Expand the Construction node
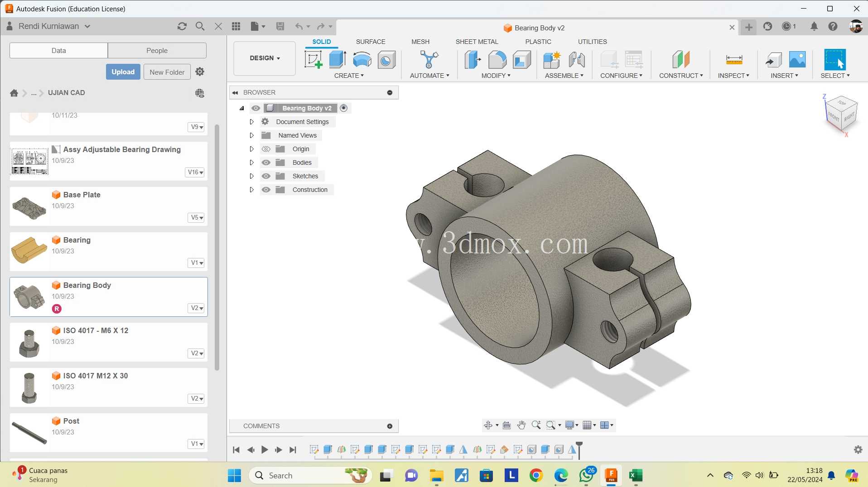This screenshot has height=487, width=868. [x=251, y=190]
